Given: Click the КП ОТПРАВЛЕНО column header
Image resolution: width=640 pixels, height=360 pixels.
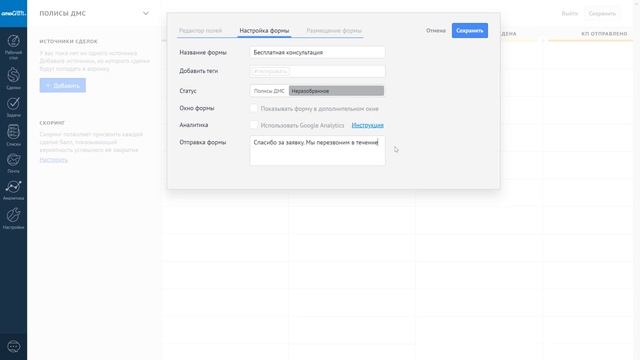Looking at the screenshot, I should click(x=604, y=34).
